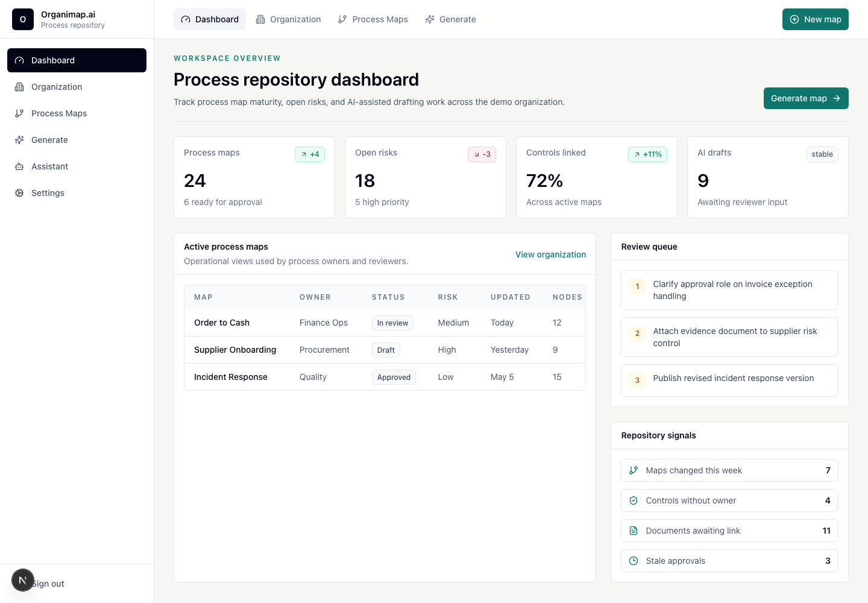The height and width of the screenshot is (603, 868).
Task: Click Dashboard gauge icon in sidebar
Action: pos(19,60)
